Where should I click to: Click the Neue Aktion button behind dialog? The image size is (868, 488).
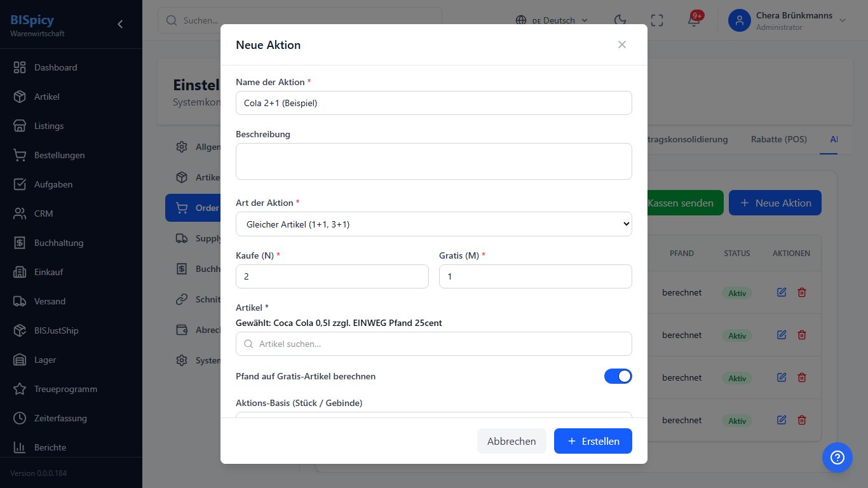pyautogui.click(x=775, y=203)
